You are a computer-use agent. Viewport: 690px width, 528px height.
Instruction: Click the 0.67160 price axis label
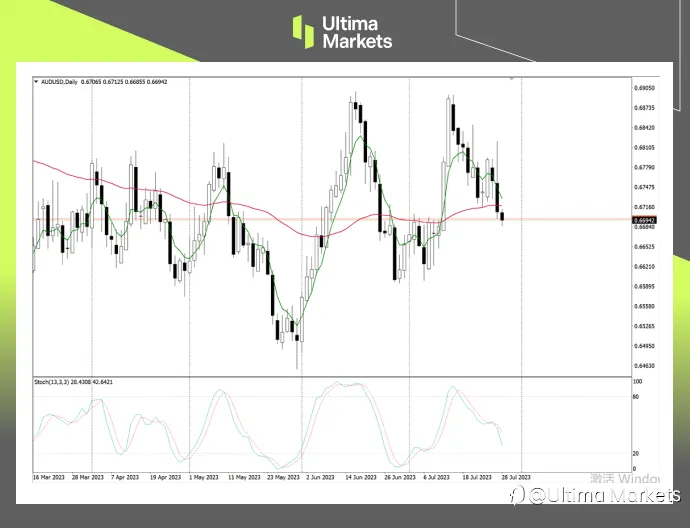644,207
